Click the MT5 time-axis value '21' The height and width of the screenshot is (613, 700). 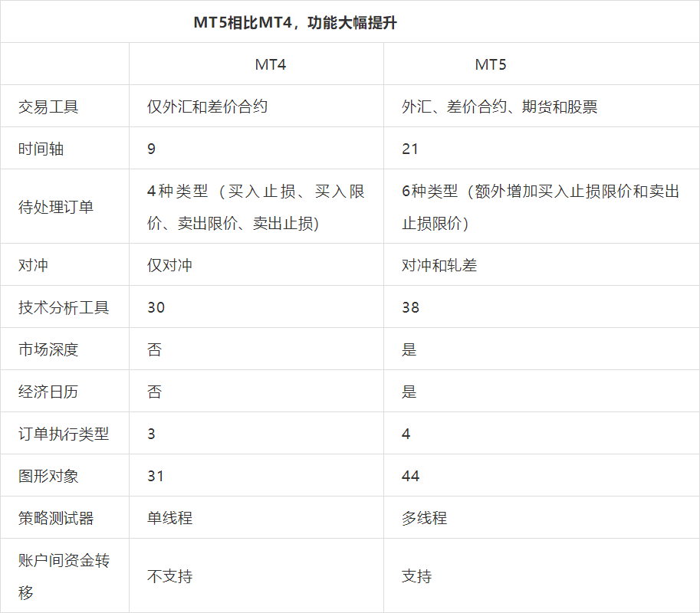pos(410,149)
